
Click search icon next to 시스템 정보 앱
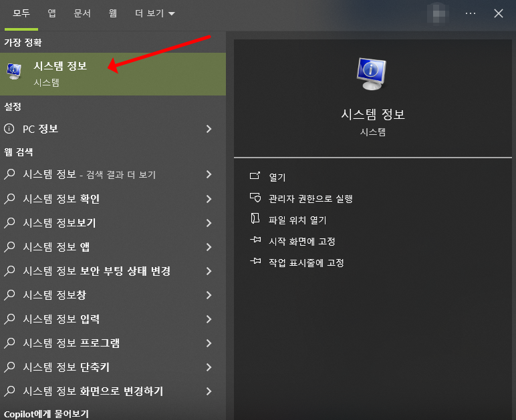pyautogui.click(x=9, y=246)
